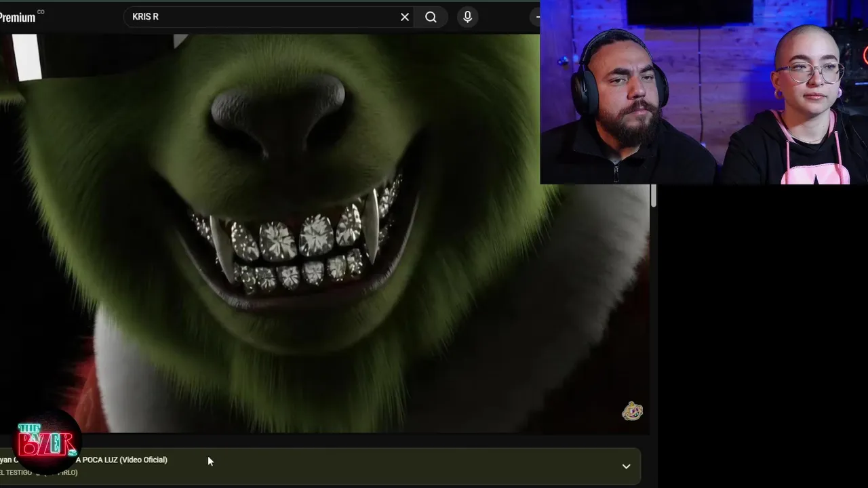Viewport: 868px width, 488px height.
Task: Click the A POCA LUZ (Video Oficial) title
Action: coord(121,460)
